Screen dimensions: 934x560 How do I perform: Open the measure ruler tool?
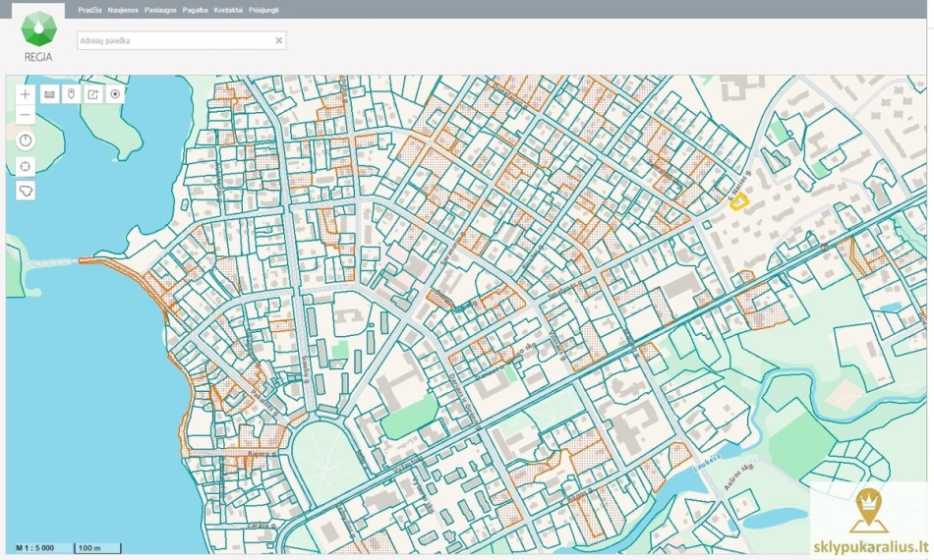(49, 94)
